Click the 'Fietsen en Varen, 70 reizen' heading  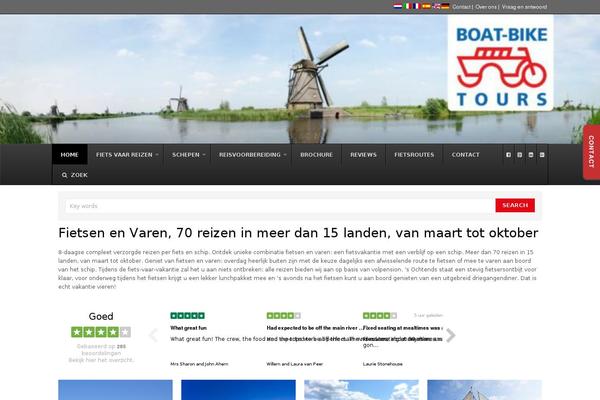point(298,233)
